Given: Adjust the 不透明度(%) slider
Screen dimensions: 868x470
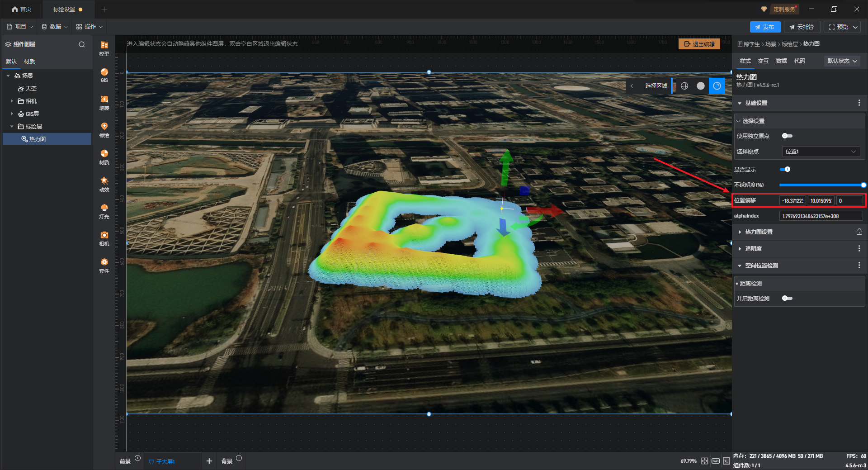Looking at the screenshot, I should pos(822,185).
